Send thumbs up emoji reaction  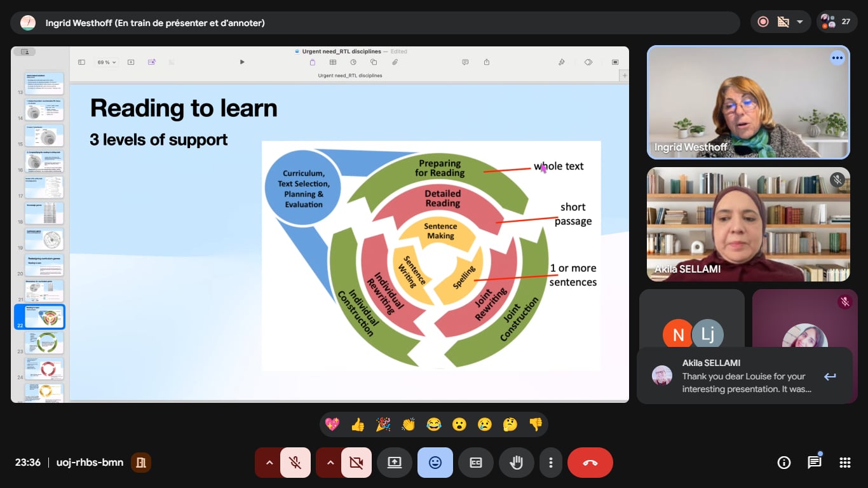pos(358,424)
